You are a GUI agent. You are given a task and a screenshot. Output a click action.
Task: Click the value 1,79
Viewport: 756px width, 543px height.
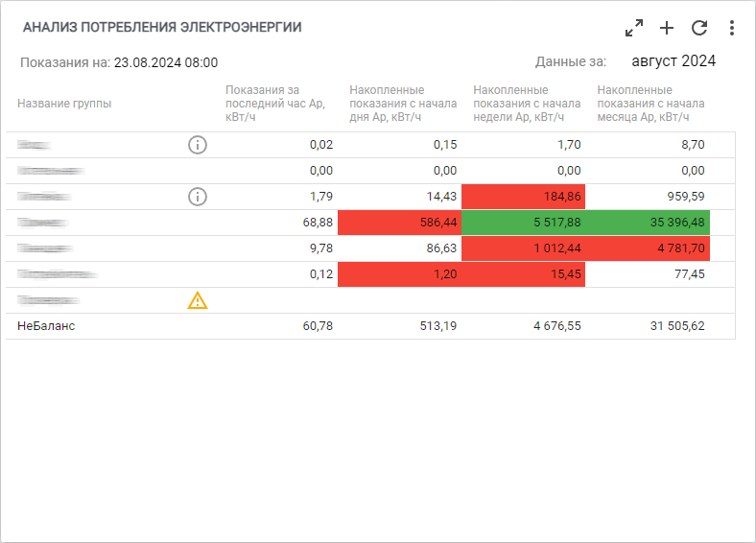tap(321, 197)
